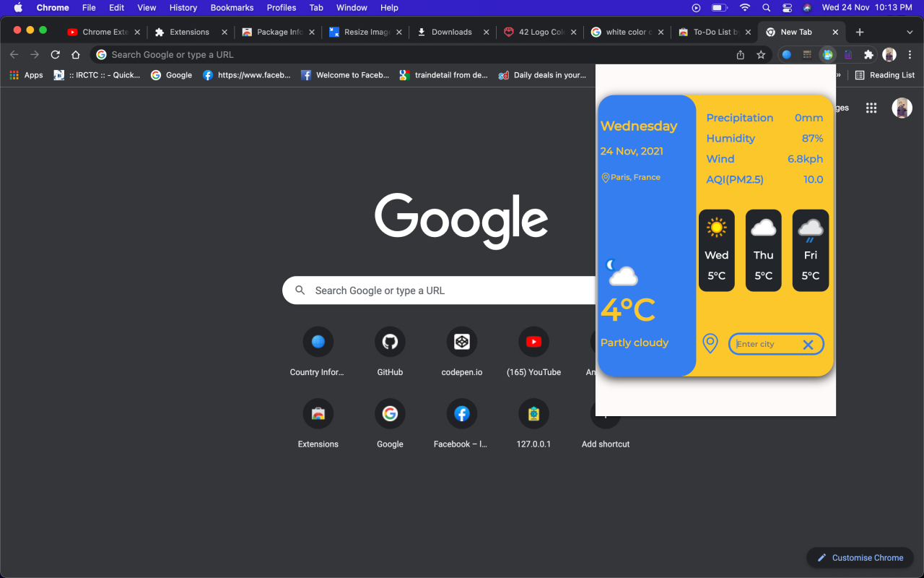
Task: Click the browser forward arrow
Action: (35, 55)
